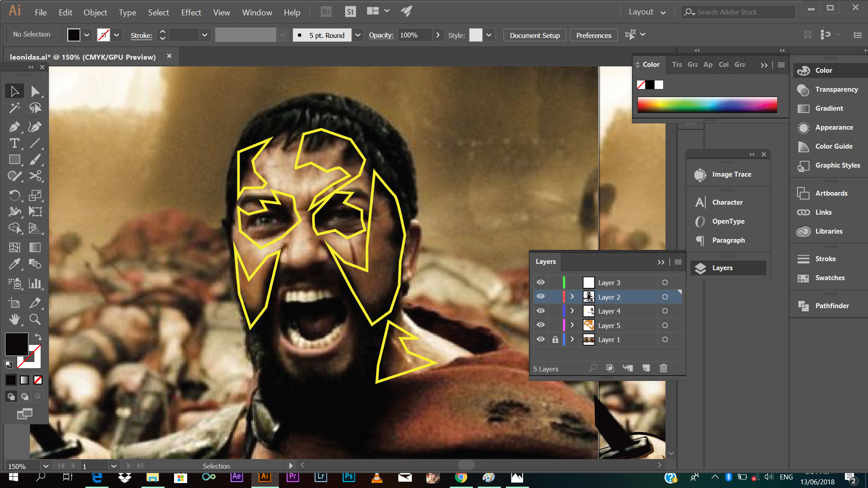Unlock Layer 1 with lock icon
The width and height of the screenshot is (868, 488).
click(555, 339)
